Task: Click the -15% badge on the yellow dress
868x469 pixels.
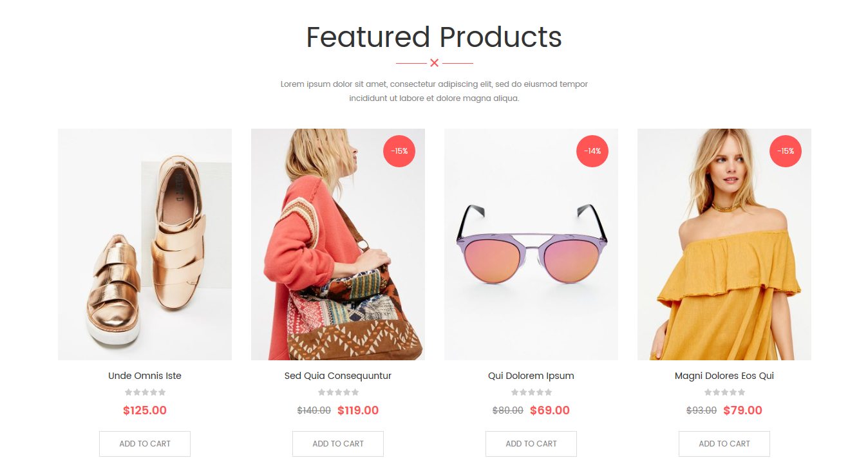Action: (786, 151)
